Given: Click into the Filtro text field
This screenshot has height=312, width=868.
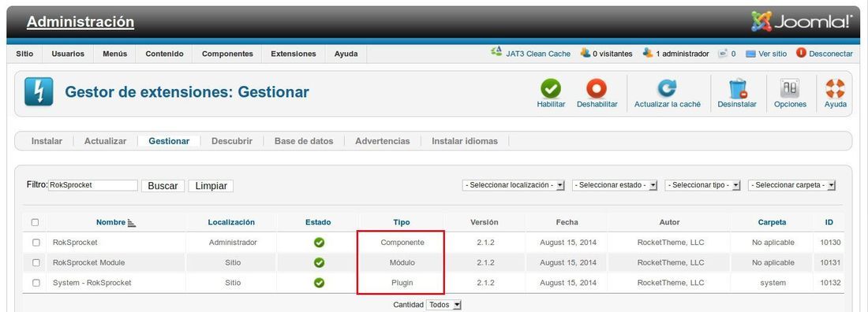Looking at the screenshot, I should coord(93,185).
